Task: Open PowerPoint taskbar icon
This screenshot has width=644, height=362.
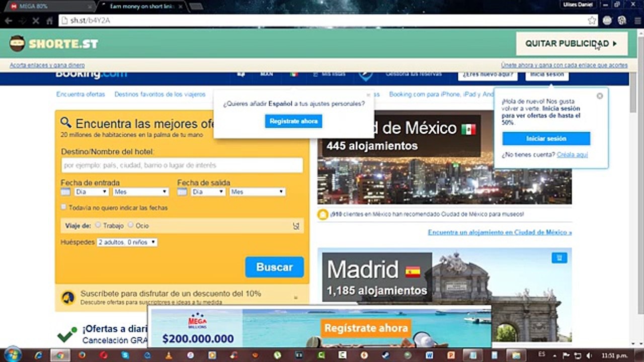Action: click(x=451, y=355)
